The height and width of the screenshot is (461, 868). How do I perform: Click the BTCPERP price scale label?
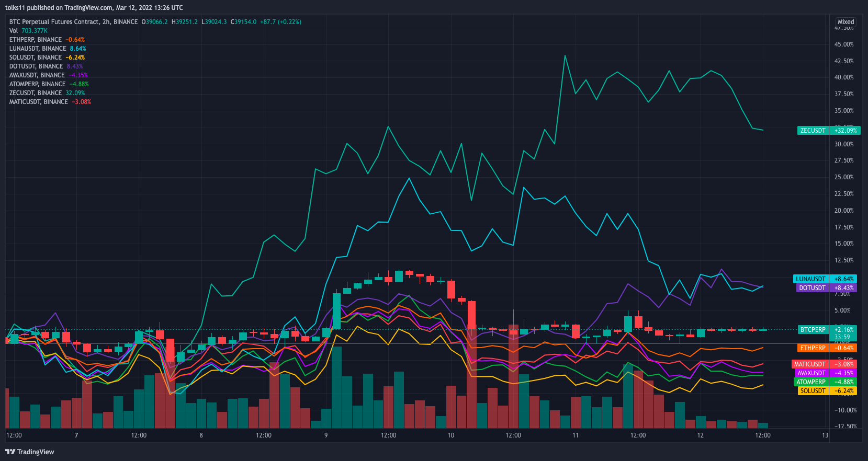[813, 330]
